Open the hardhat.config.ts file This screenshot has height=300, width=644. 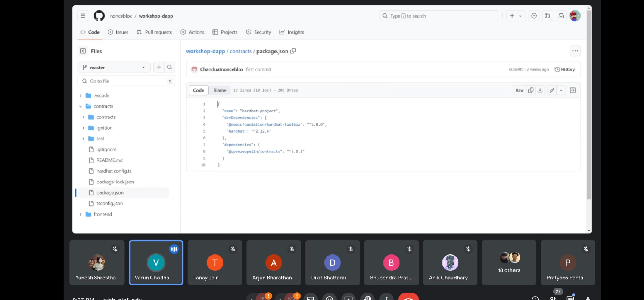click(x=114, y=171)
